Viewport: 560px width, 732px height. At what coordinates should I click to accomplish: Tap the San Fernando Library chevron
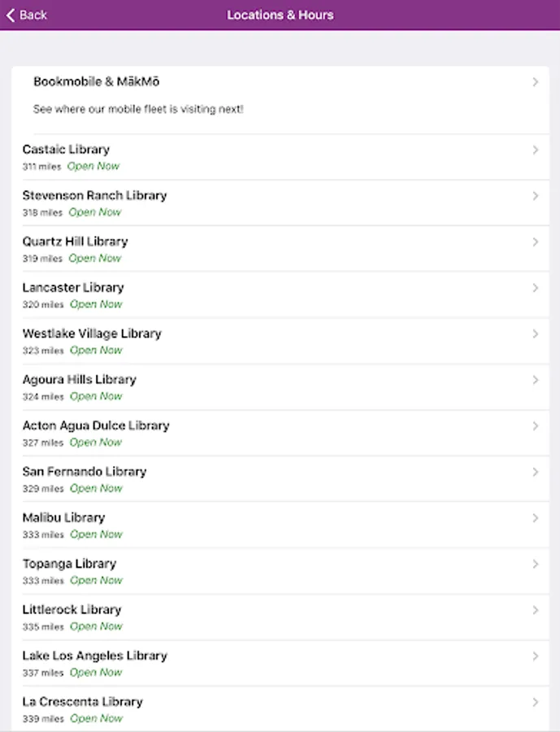535,472
